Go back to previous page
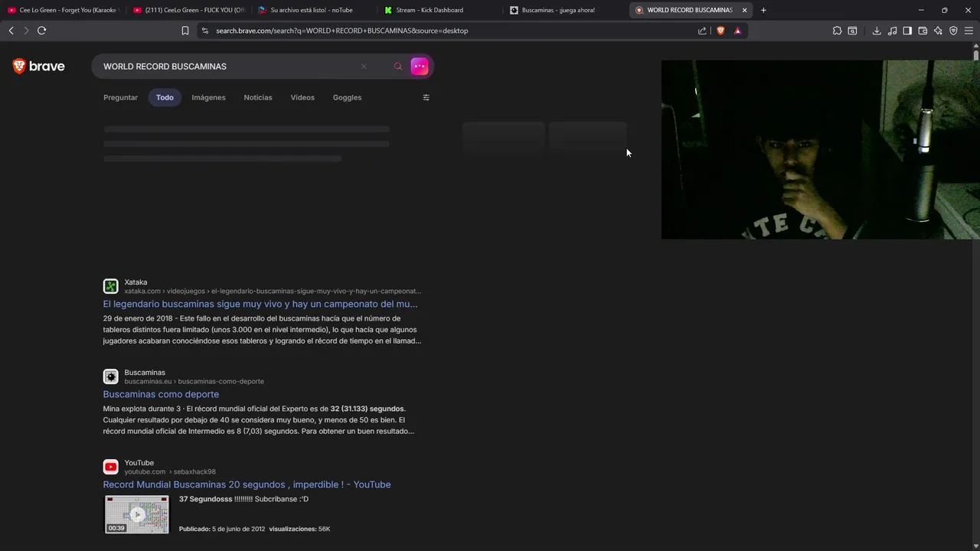 point(11,31)
